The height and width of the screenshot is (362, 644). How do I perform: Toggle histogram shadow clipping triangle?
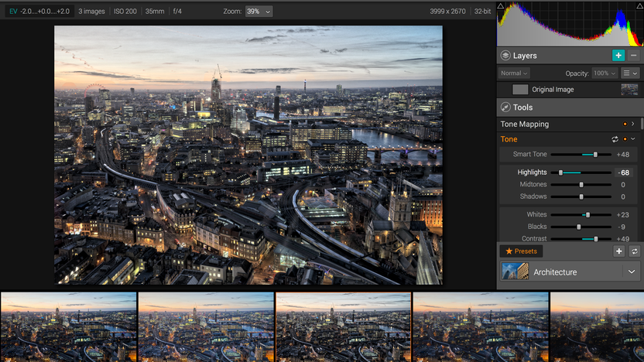[500, 5]
